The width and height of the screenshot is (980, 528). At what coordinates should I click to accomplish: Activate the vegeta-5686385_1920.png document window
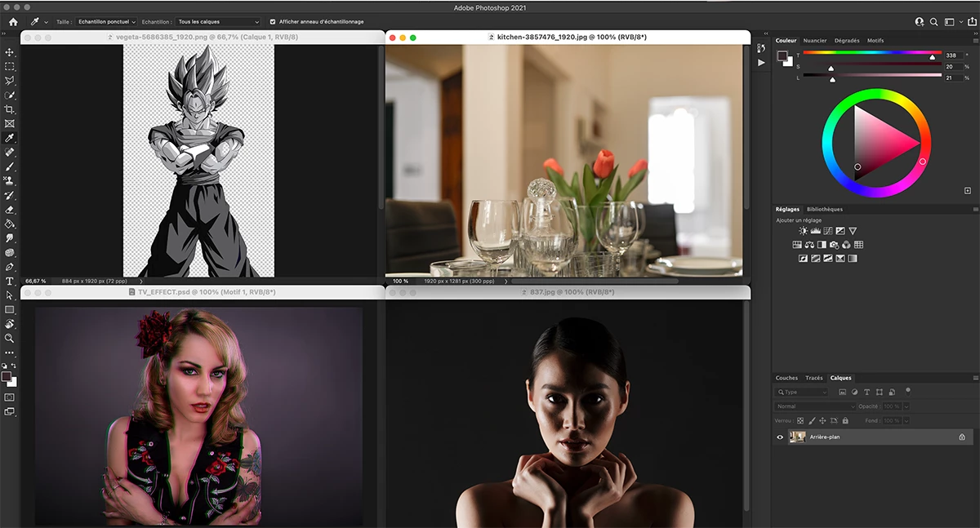203,38
